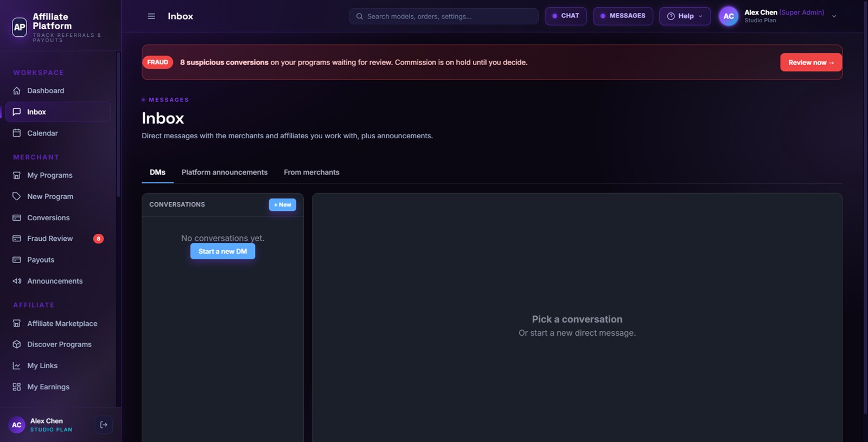The width and height of the screenshot is (868, 442).
Task: Click the Announcements megaphone icon
Action: [x=17, y=281]
